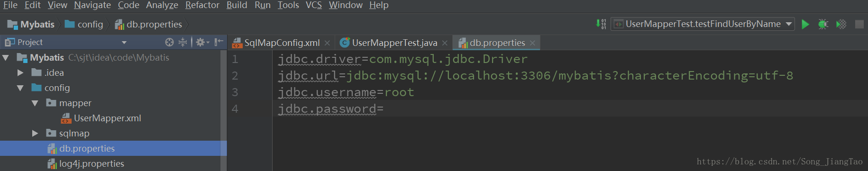
Task: Open the Tools menu
Action: point(288,5)
